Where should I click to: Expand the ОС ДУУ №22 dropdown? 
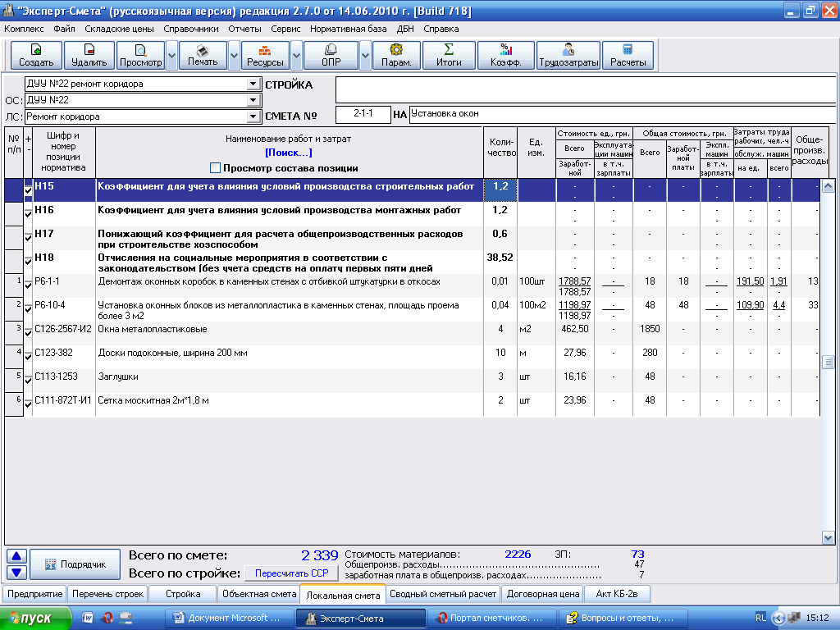coord(252,100)
